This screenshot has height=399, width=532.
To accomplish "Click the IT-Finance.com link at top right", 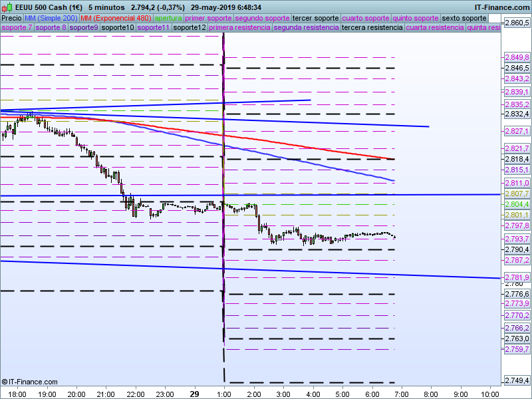I will [x=501, y=7].
